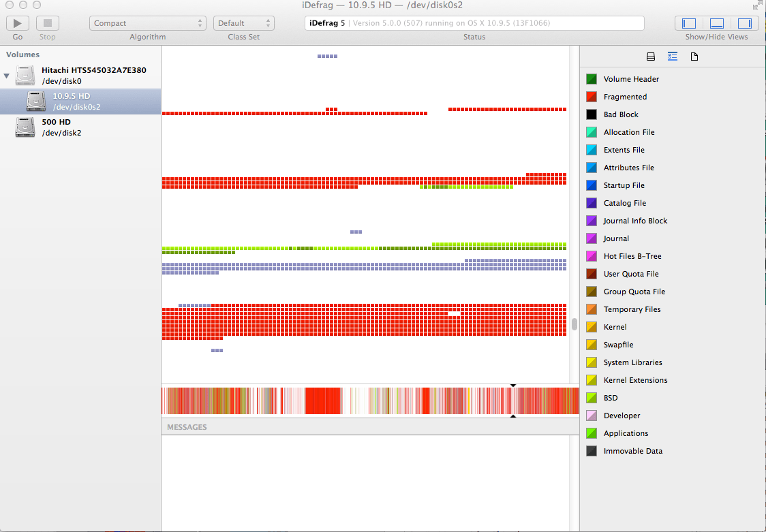Select the 500 HD disk icon
This screenshot has width=766, height=532.
pos(25,127)
